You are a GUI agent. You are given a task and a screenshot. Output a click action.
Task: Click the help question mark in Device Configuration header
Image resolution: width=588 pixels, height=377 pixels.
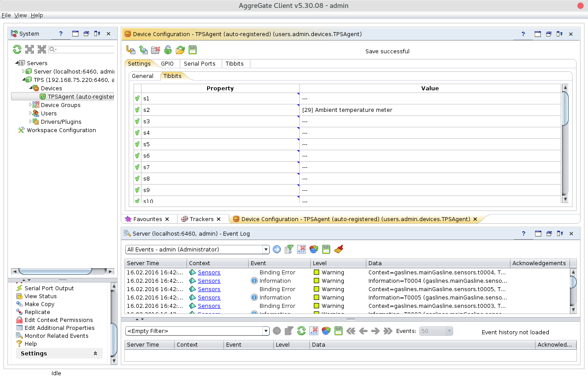coord(523,34)
